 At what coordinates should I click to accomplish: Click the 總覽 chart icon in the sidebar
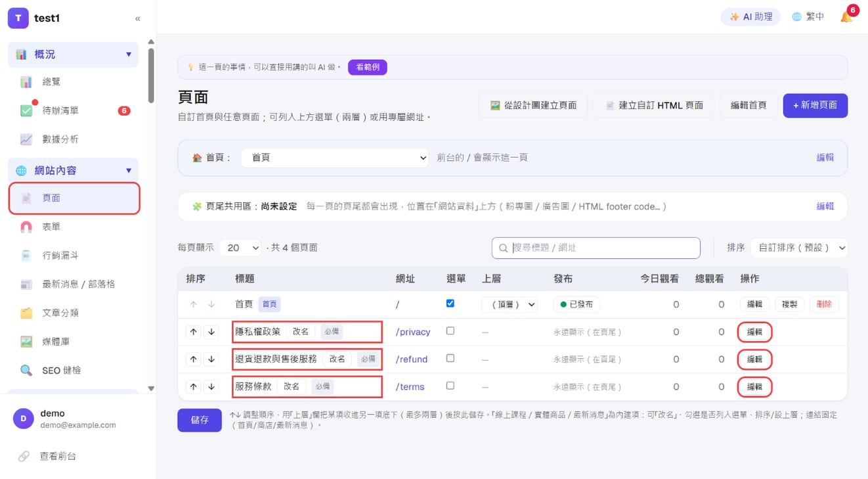pyautogui.click(x=26, y=82)
